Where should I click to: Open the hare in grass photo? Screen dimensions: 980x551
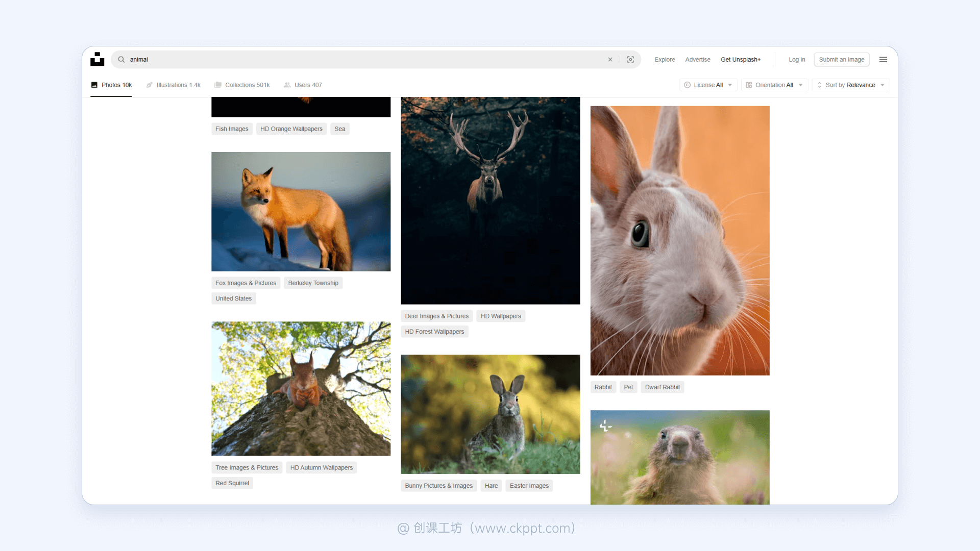coord(491,414)
